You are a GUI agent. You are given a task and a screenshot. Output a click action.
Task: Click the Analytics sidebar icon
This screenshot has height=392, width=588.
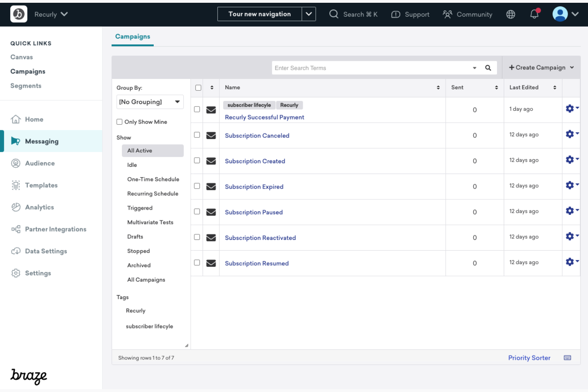16,207
